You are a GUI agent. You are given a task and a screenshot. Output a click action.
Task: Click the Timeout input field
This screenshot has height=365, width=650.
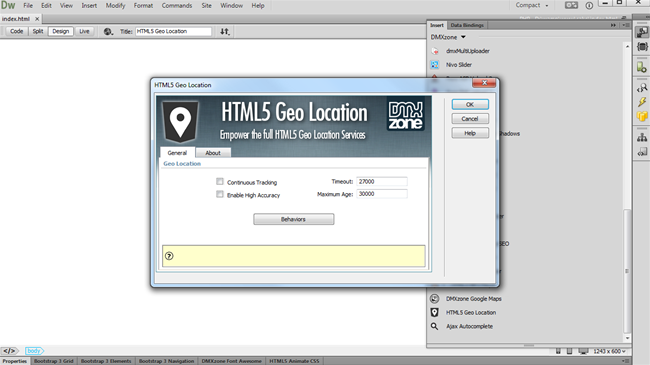point(382,181)
